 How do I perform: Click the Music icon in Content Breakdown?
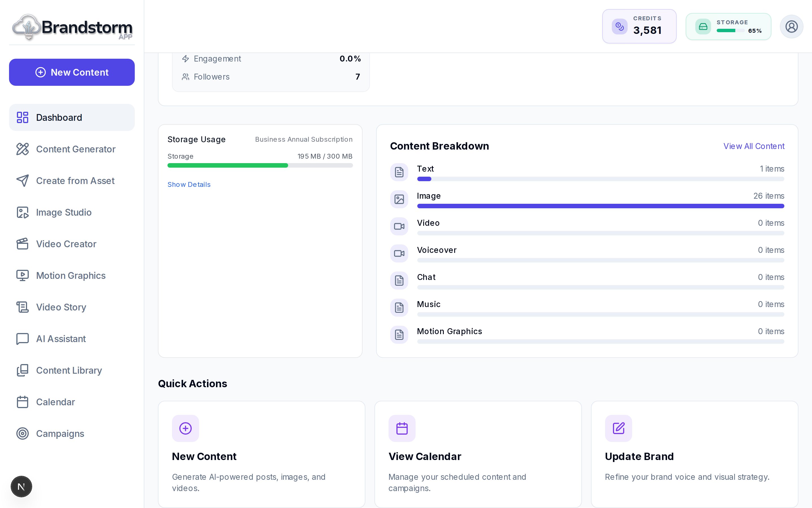click(399, 307)
